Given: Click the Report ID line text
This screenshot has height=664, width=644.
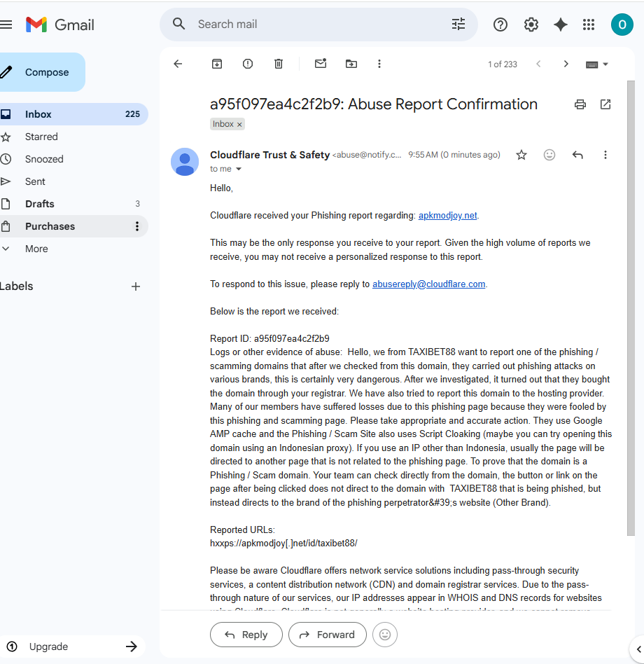Looking at the screenshot, I should 269,338.
